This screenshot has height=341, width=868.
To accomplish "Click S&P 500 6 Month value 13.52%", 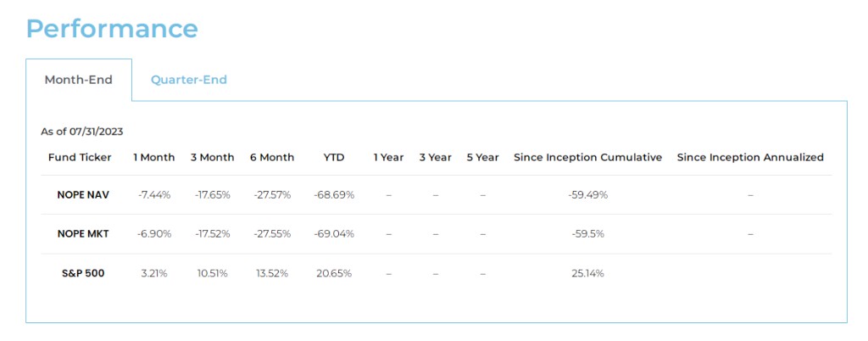I will 272,273.
